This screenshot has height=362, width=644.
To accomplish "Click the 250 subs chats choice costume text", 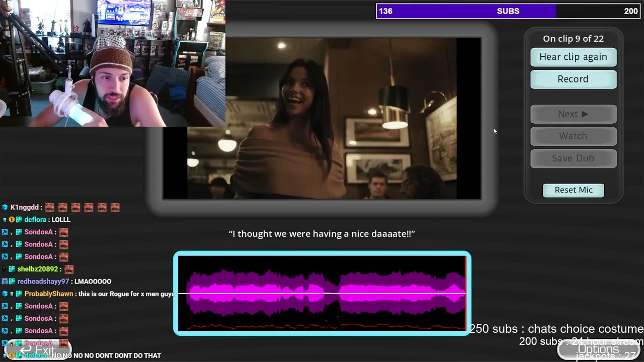I will pyautogui.click(x=556, y=329).
